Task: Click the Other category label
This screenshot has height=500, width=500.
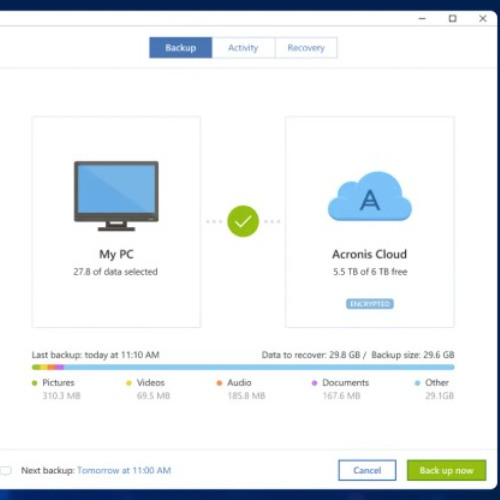Action: [x=437, y=383]
